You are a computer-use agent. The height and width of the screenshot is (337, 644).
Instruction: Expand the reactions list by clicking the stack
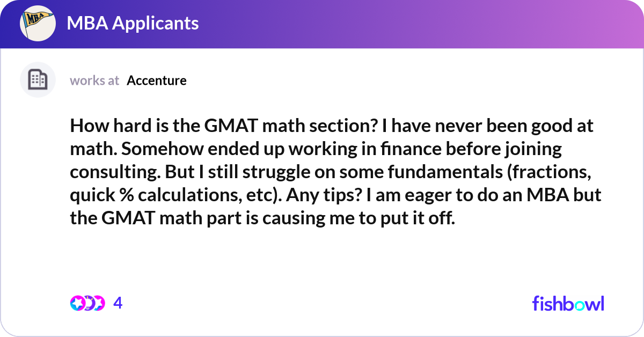click(x=89, y=303)
